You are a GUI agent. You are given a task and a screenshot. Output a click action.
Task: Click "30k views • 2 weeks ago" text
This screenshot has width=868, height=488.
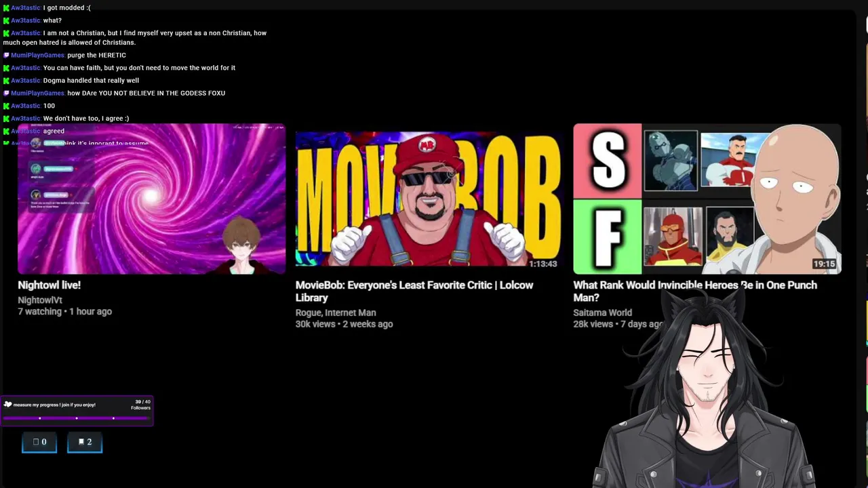[x=344, y=324]
